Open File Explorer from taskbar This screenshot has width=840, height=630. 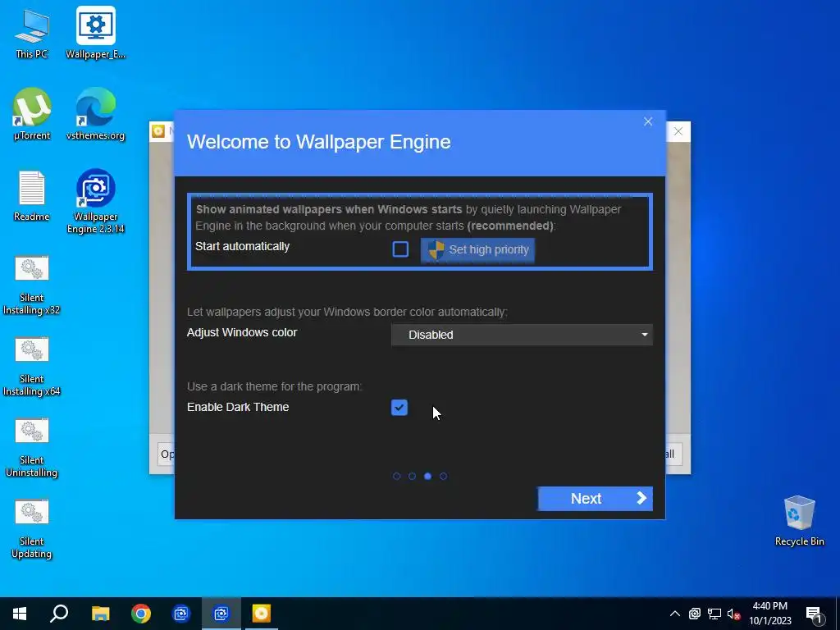coord(100,614)
